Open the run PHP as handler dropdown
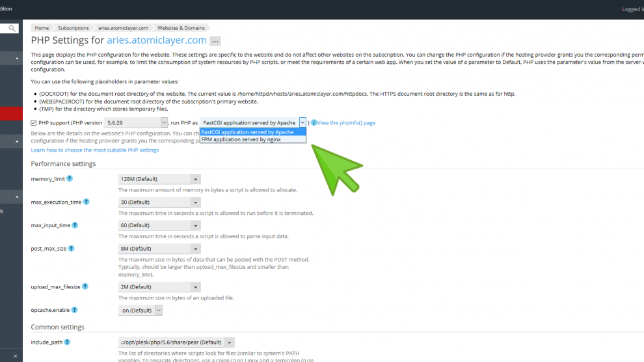 click(252, 122)
